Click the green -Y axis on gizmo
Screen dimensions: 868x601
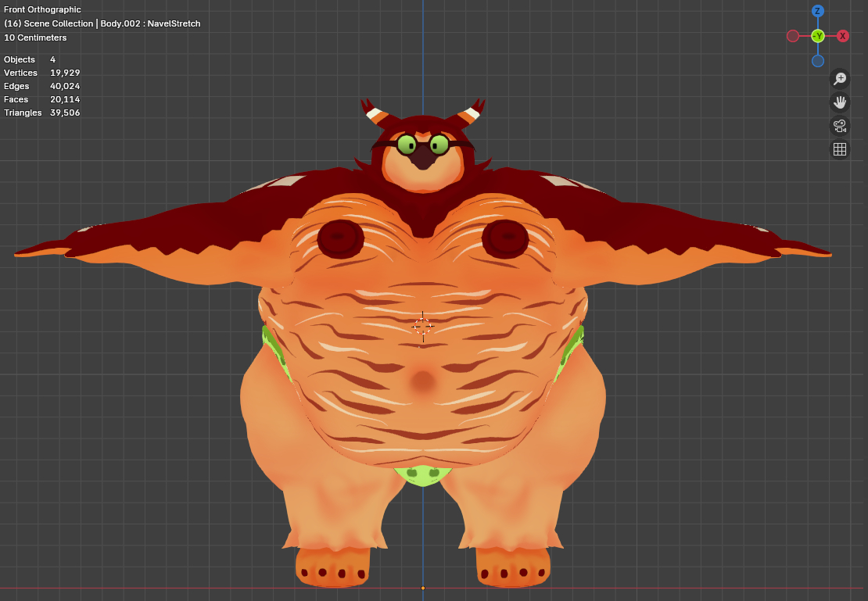pos(818,36)
